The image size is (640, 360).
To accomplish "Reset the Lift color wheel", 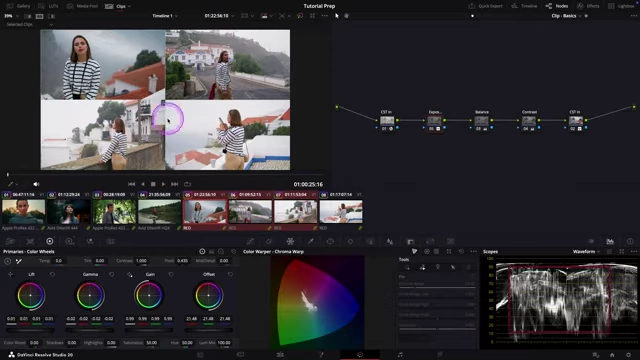I will (x=52, y=274).
